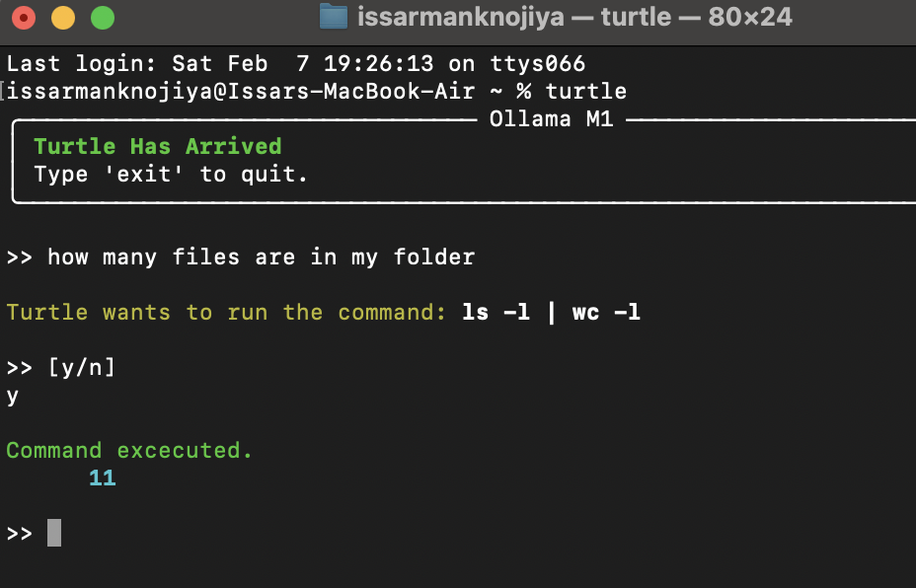Click the window title 'issarmanknojiya — turtle — 80×24'

pyautogui.click(x=574, y=17)
